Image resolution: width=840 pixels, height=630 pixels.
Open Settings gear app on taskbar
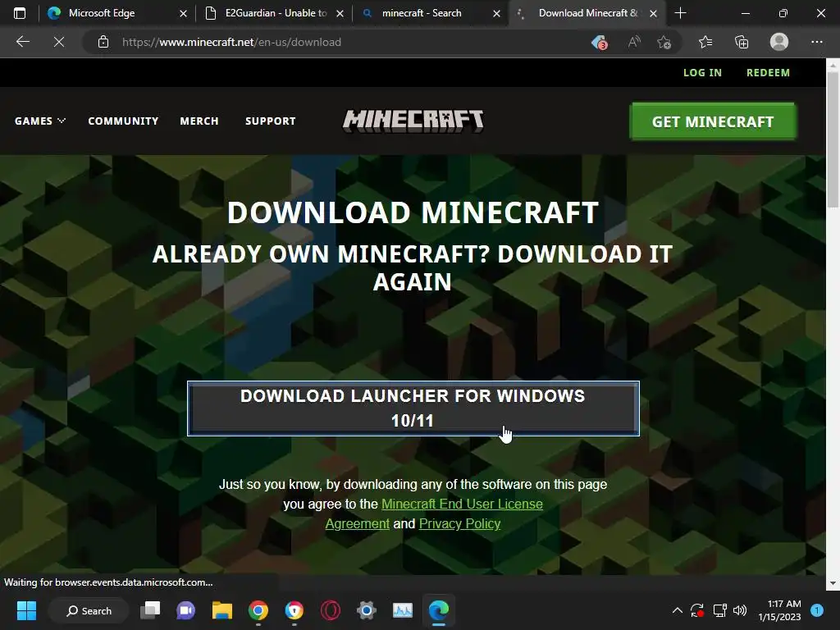click(367, 610)
